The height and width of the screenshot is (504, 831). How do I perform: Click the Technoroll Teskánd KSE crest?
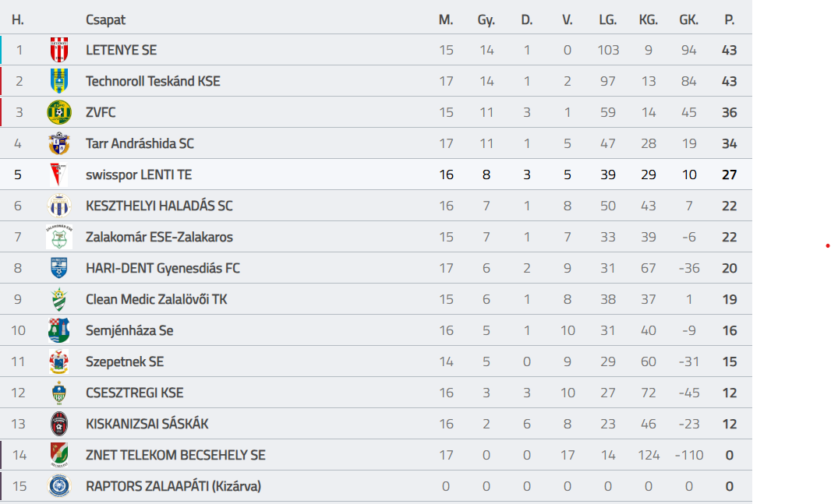tap(59, 81)
